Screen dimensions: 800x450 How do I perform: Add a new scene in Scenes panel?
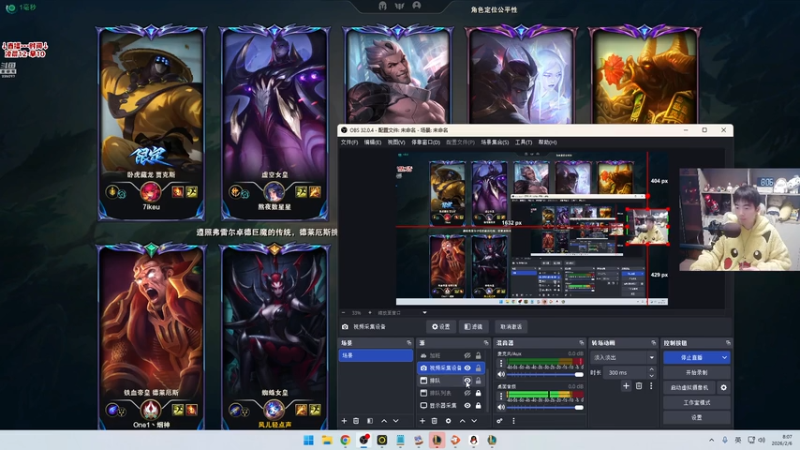[344, 421]
